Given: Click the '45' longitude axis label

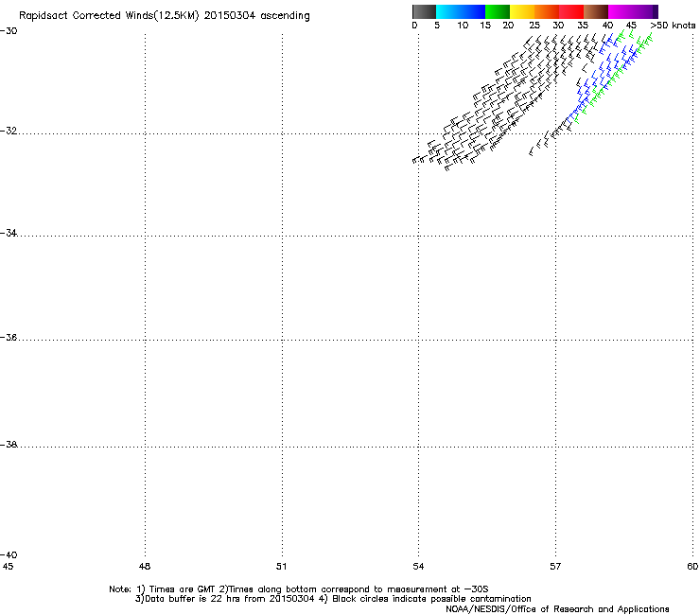Looking at the screenshot, I should [8, 567].
